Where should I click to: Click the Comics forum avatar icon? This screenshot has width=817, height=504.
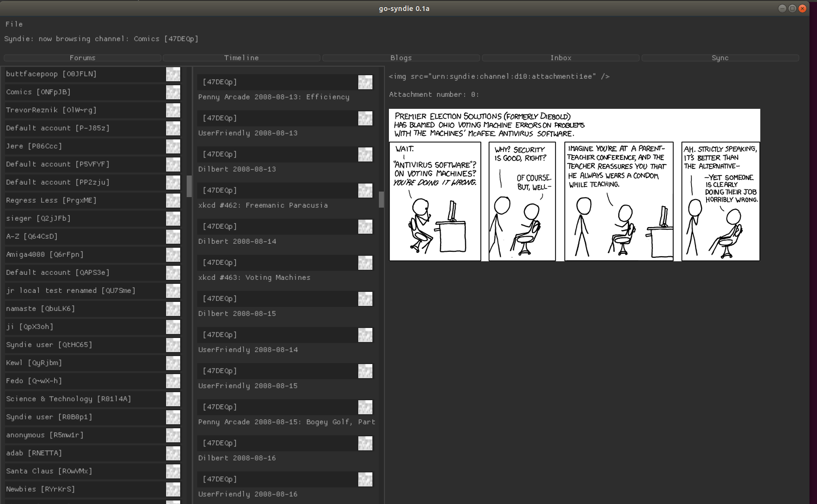click(x=173, y=92)
